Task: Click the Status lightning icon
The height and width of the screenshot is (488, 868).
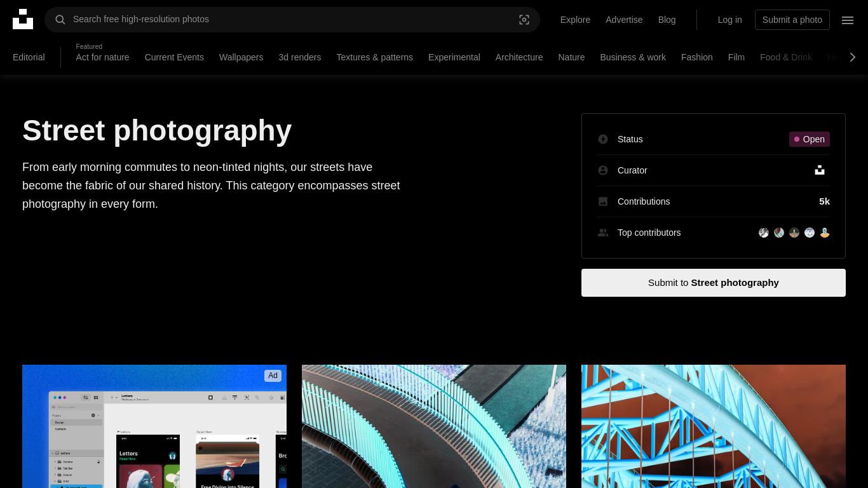Action: coord(603,139)
